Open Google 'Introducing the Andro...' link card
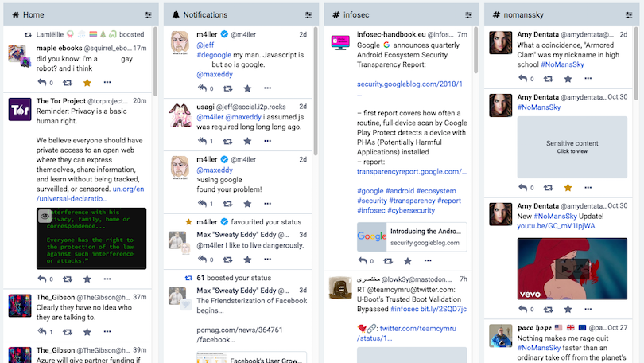 point(412,236)
